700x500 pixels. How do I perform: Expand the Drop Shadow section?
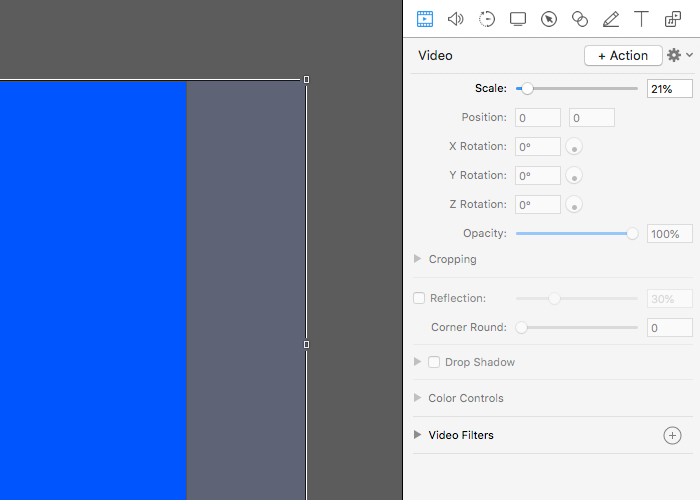click(417, 362)
